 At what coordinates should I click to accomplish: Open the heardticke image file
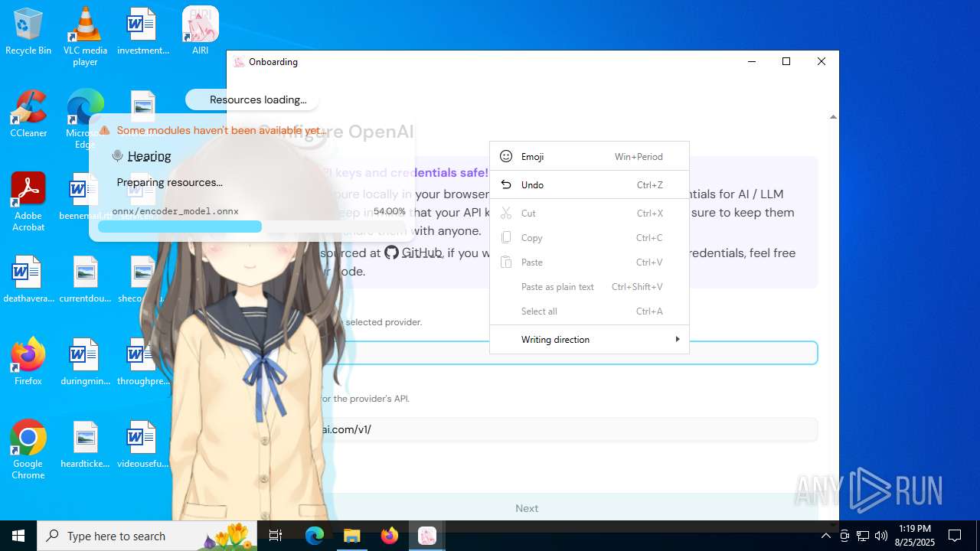[x=85, y=445]
